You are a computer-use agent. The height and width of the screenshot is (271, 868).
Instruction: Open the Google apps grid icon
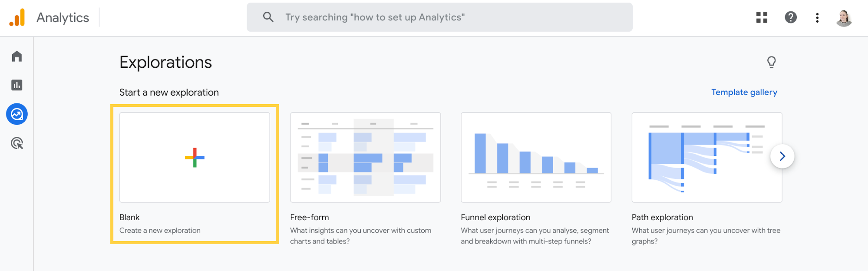click(762, 17)
